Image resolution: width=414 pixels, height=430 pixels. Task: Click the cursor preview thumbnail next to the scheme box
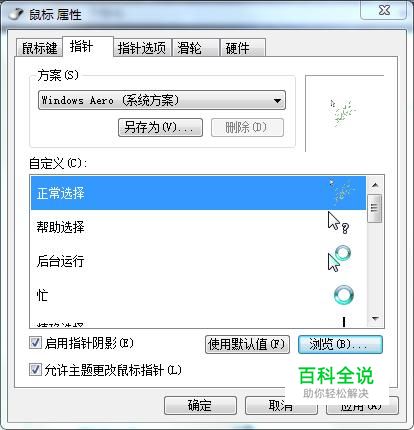pos(344,113)
